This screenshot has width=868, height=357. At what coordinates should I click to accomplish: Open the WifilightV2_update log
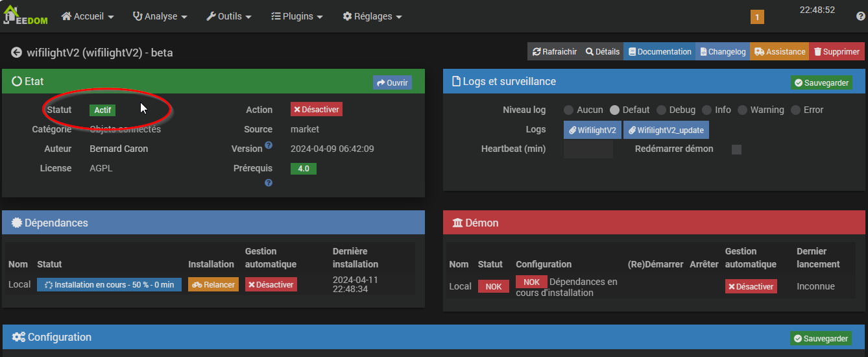tap(666, 130)
